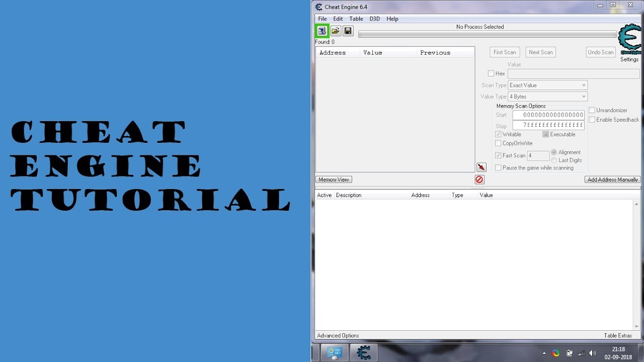Toggle the Fast Scan checkbox

click(x=498, y=155)
